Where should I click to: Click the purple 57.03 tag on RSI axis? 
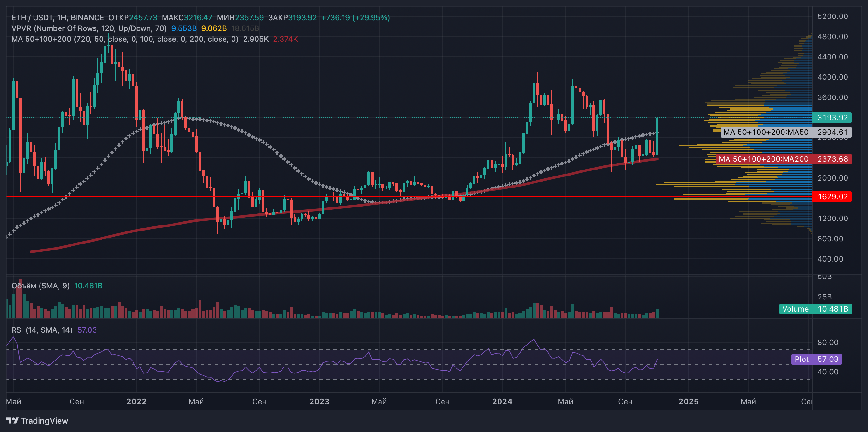coord(827,359)
